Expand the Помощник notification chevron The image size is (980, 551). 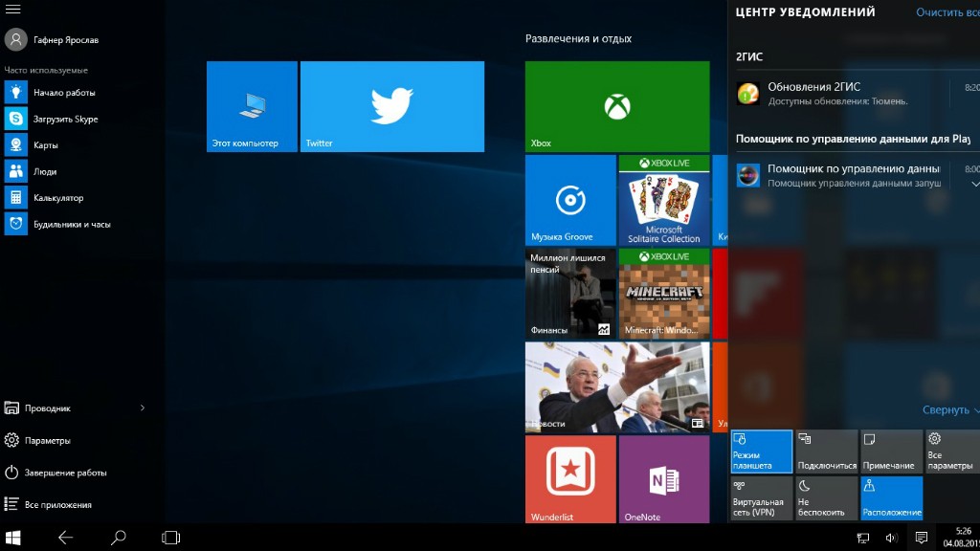click(974, 185)
